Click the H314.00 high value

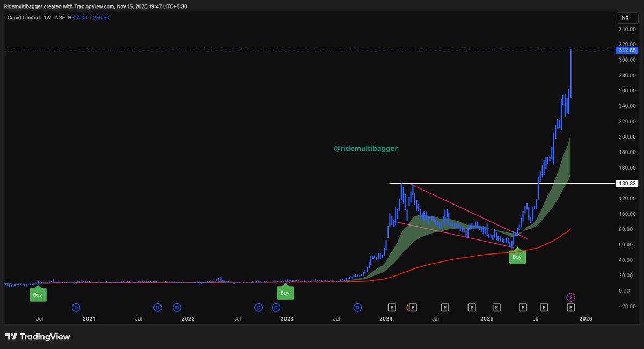click(78, 18)
